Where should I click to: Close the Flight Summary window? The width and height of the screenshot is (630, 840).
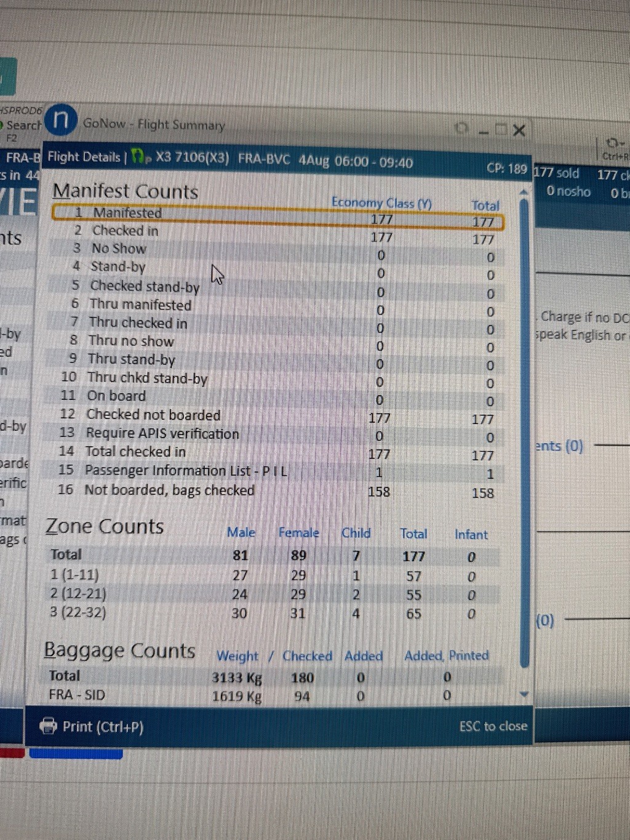click(519, 130)
